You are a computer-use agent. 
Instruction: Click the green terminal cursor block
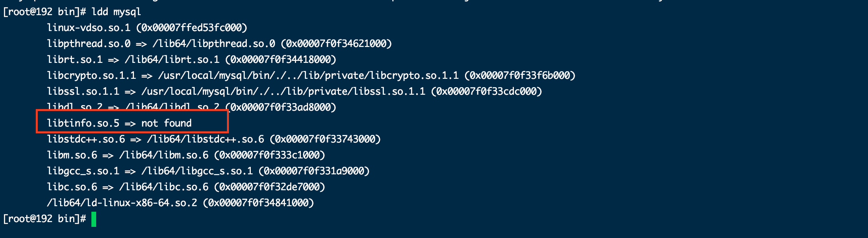point(94,219)
